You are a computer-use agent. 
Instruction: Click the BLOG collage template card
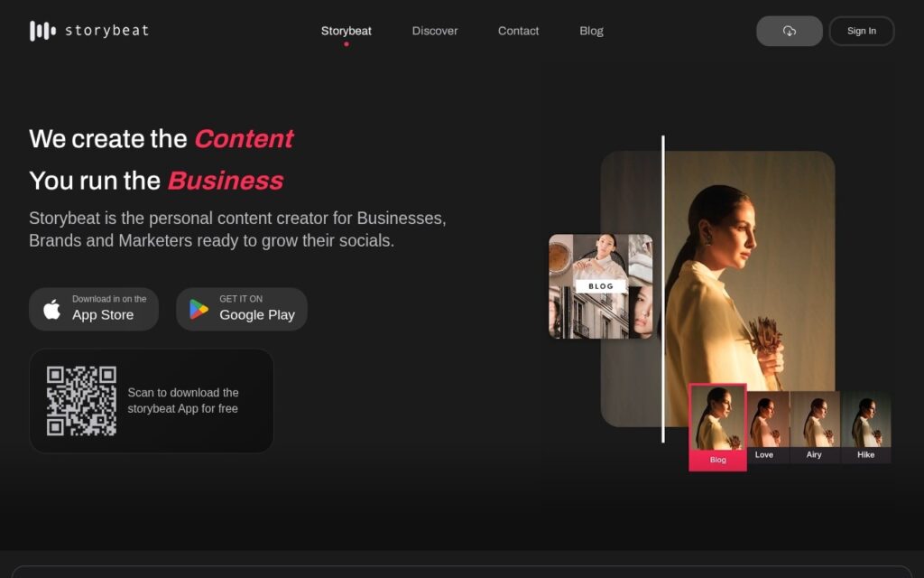click(x=600, y=286)
